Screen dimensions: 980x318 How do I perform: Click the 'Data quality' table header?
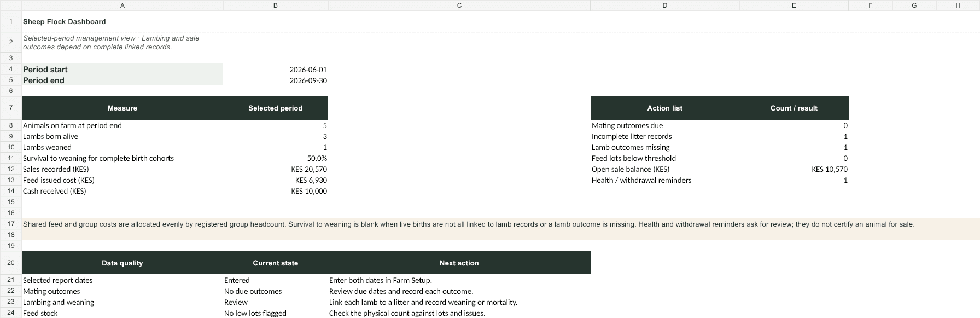coord(122,263)
